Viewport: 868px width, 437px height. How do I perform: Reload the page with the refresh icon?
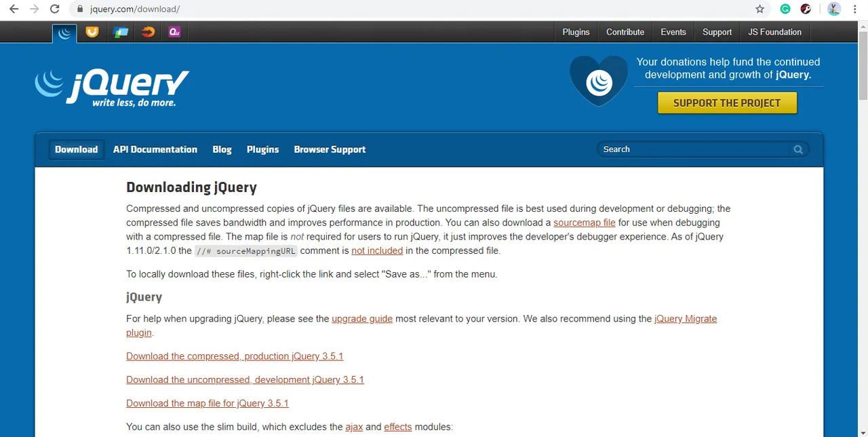[55, 9]
